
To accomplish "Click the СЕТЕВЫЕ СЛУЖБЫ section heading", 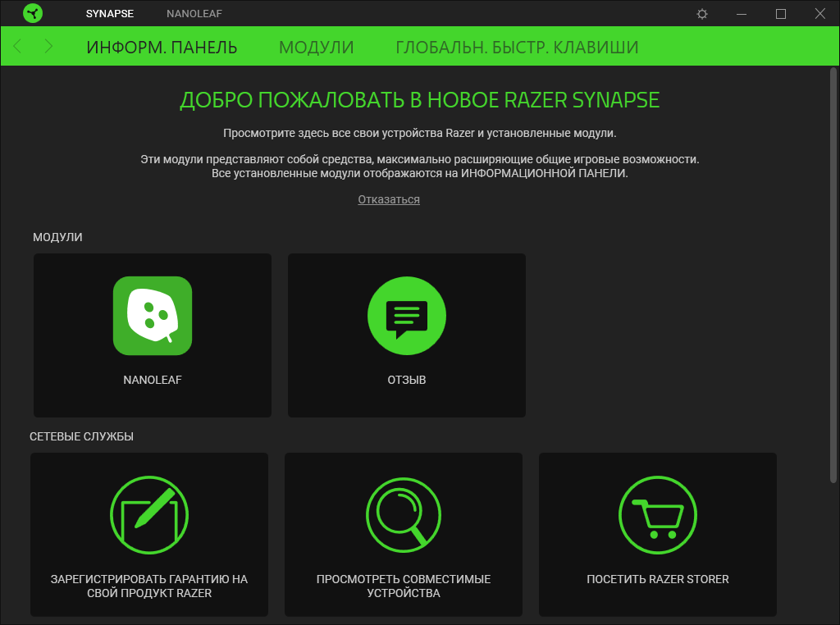I will point(81,436).
